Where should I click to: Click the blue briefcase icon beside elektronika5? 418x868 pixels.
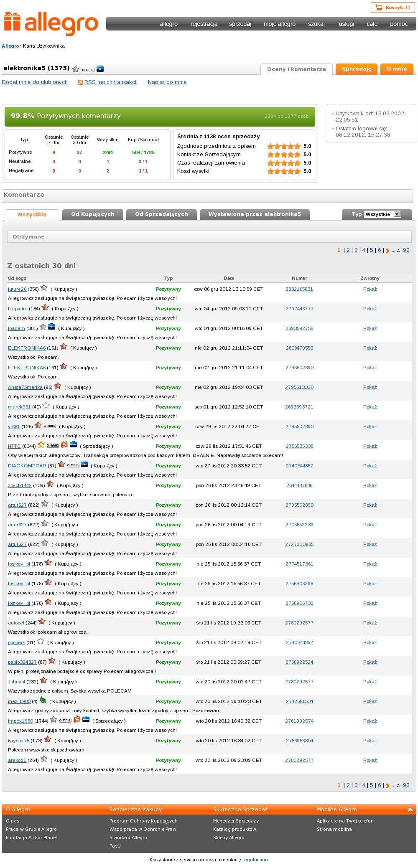(x=100, y=69)
